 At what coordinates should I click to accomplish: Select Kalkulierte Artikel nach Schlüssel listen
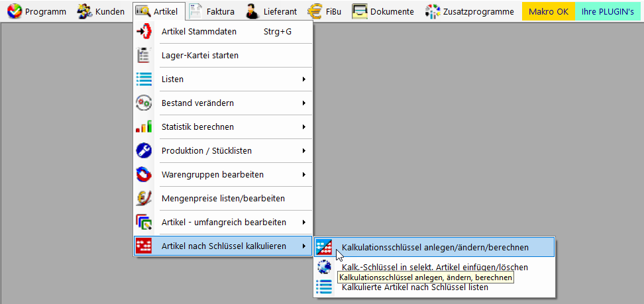tap(435, 287)
